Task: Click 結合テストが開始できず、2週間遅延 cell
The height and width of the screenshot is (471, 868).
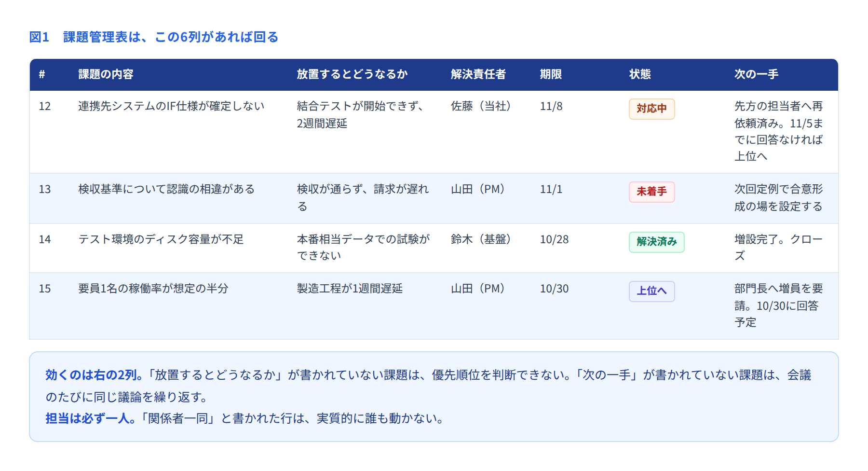Action: pos(361,114)
